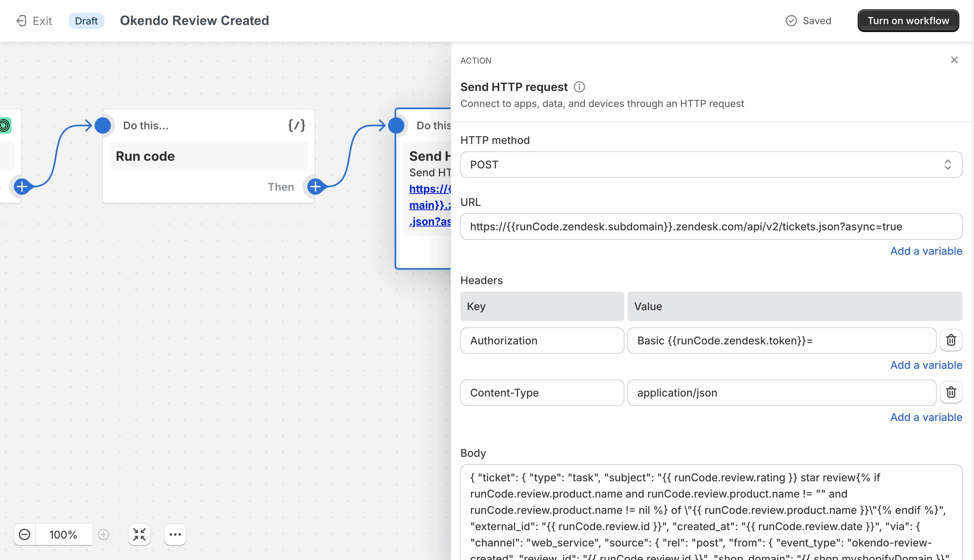Click inside the Body text area
Image resolution: width=974 pixels, height=560 pixels.
711,512
